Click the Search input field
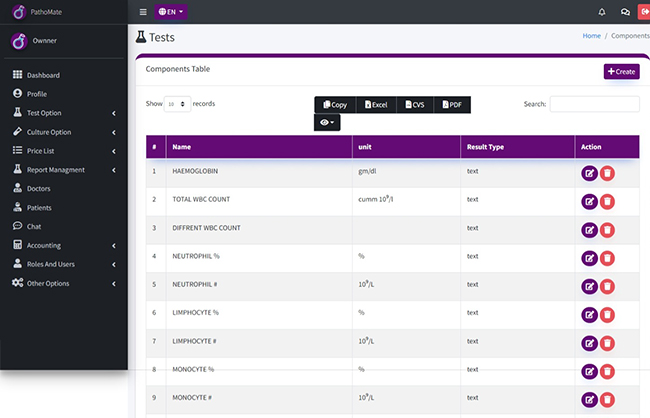Image resolution: width=650 pixels, height=418 pixels. 594,104
